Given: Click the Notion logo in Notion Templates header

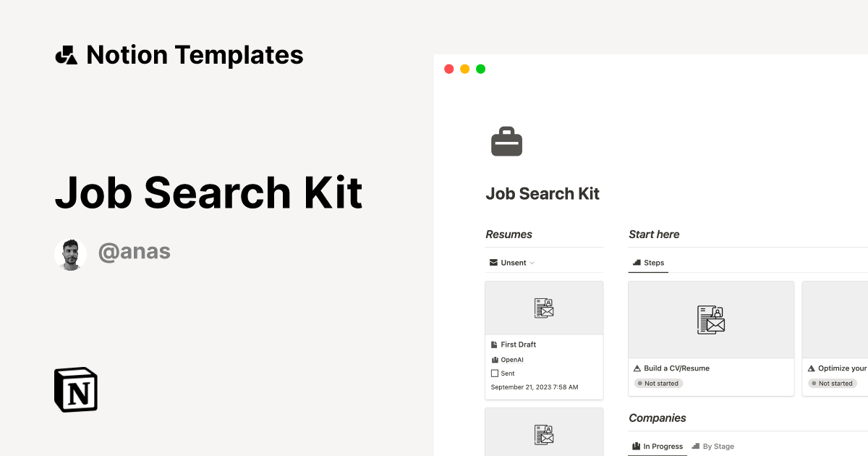Looking at the screenshot, I should tap(66, 54).
